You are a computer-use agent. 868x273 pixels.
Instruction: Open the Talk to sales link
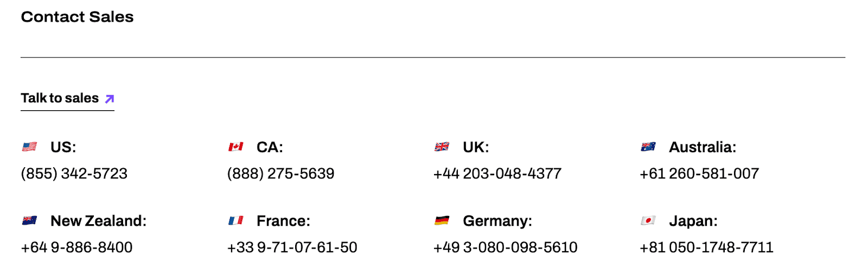tap(60, 98)
